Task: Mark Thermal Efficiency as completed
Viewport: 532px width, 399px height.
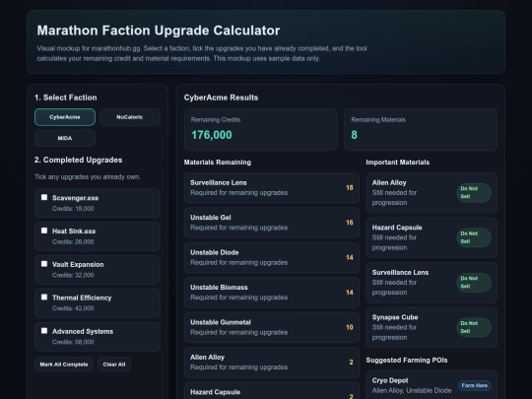Action: 44,298
